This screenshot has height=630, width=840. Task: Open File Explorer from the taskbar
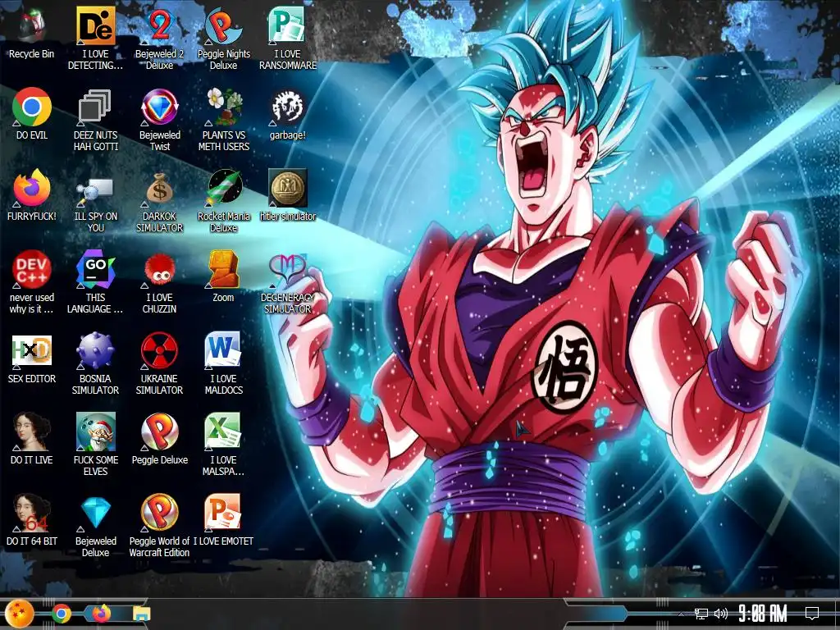(141, 614)
